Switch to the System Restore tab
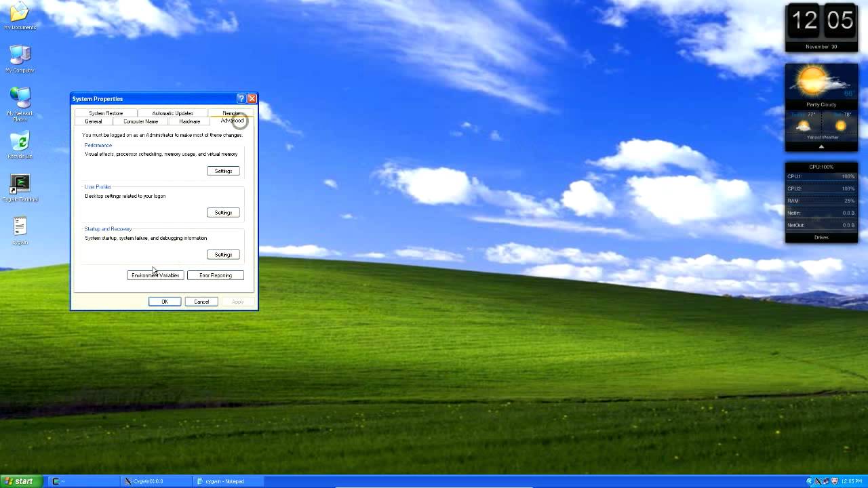868x488 pixels. [x=106, y=113]
